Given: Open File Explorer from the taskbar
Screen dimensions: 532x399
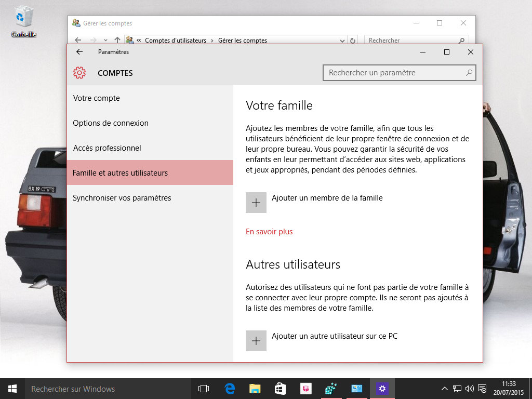Looking at the screenshot, I should (254, 388).
